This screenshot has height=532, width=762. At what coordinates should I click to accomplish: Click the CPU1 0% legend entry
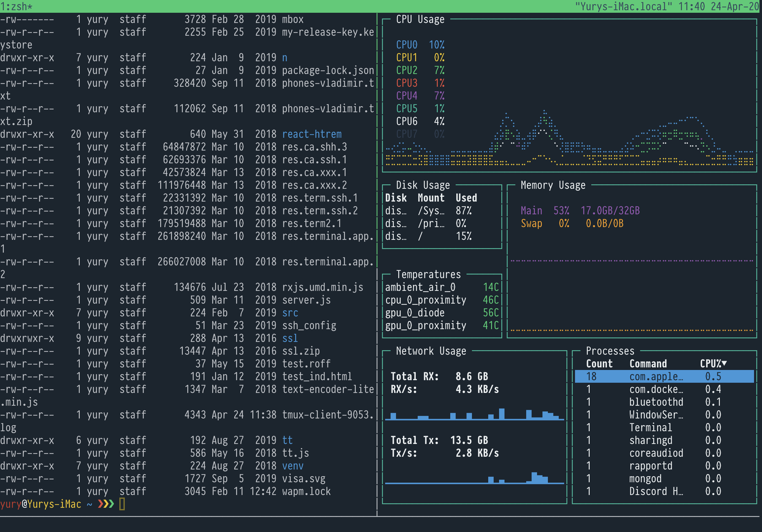pyautogui.click(x=420, y=58)
